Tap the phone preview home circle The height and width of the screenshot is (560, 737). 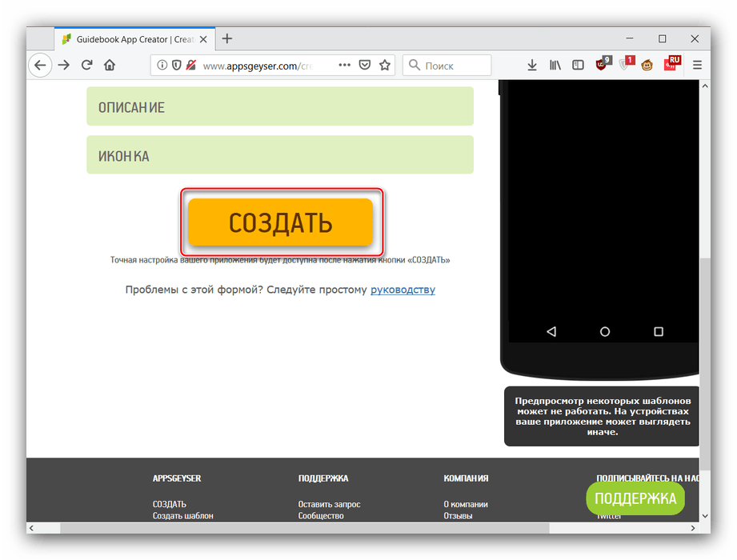[605, 332]
